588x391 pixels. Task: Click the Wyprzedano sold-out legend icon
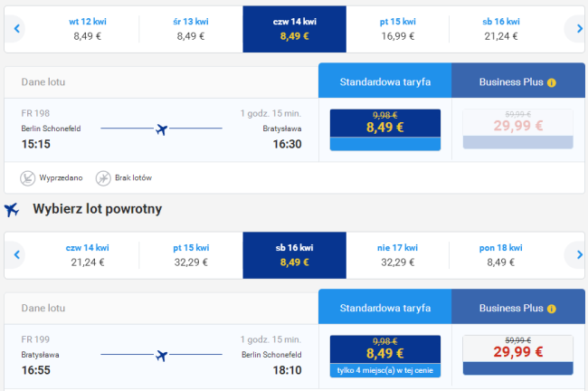27,178
